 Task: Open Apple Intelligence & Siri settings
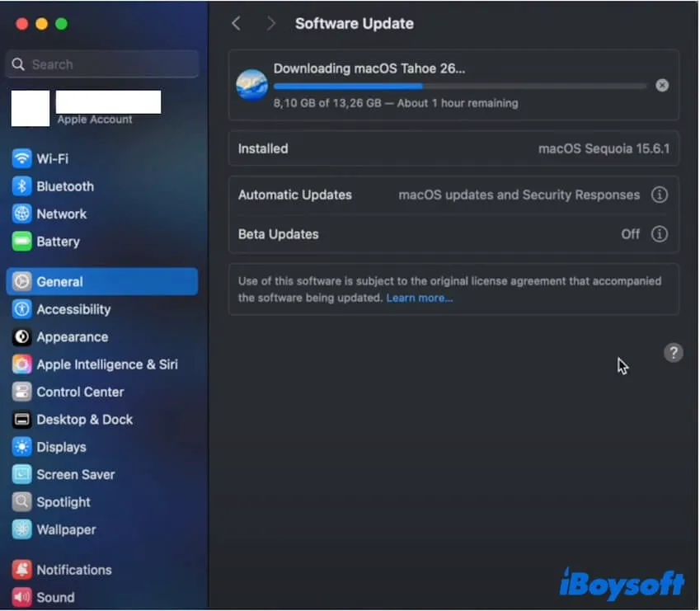106,364
